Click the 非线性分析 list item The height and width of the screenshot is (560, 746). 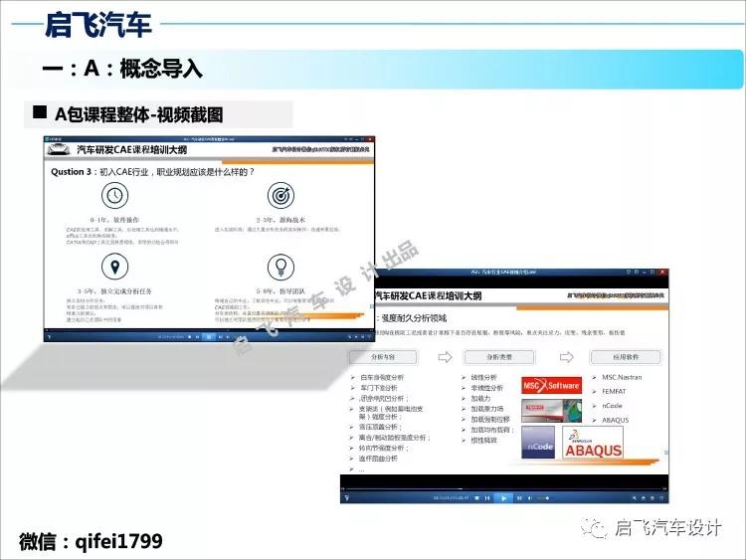(x=486, y=388)
